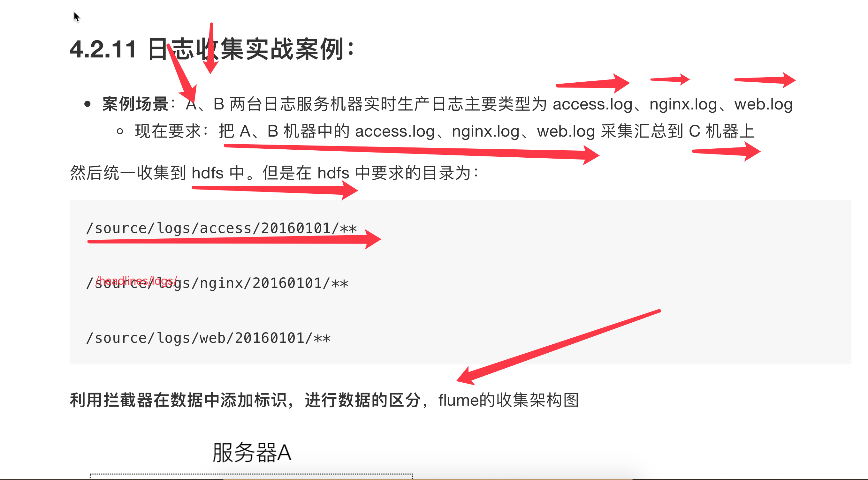Click nginx.log in the first bullet line
This screenshot has width=868, height=480.
click(683, 104)
